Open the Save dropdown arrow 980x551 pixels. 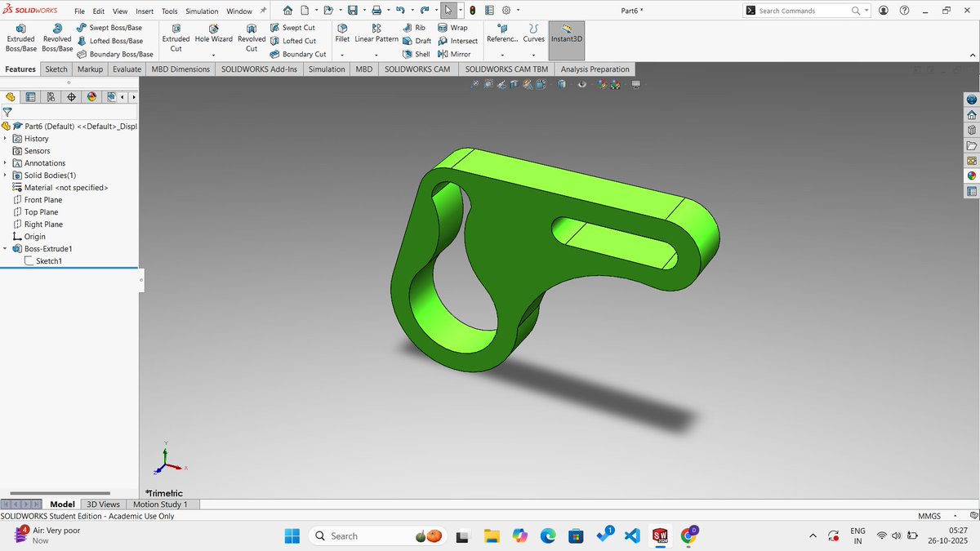click(x=363, y=11)
